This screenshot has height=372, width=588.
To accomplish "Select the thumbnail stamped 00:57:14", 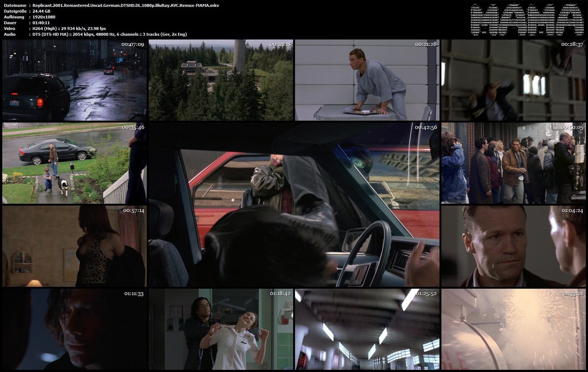I will coord(75,246).
